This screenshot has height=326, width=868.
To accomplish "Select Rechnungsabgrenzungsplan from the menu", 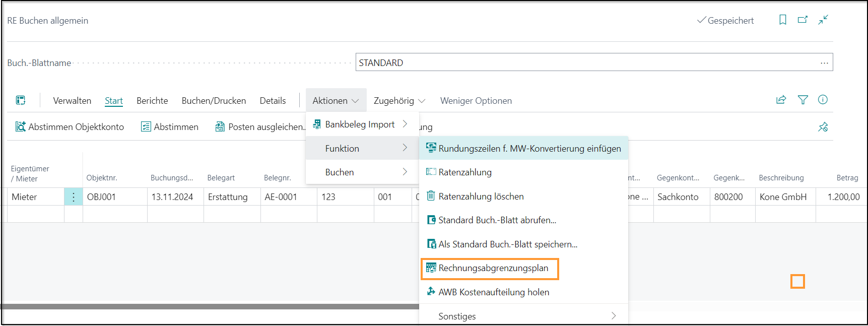I will pos(493,268).
